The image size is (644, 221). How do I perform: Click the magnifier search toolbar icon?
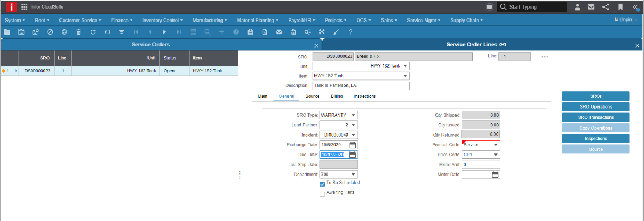point(207,32)
